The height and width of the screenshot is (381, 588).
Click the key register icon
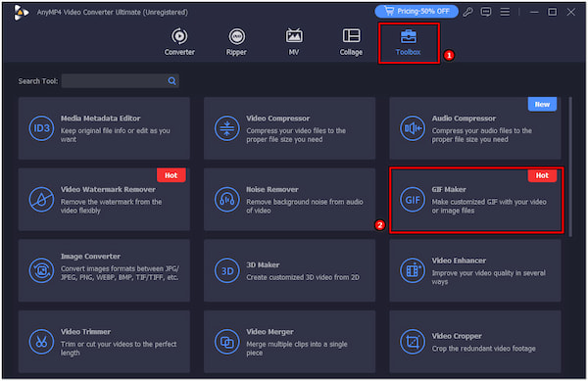467,12
